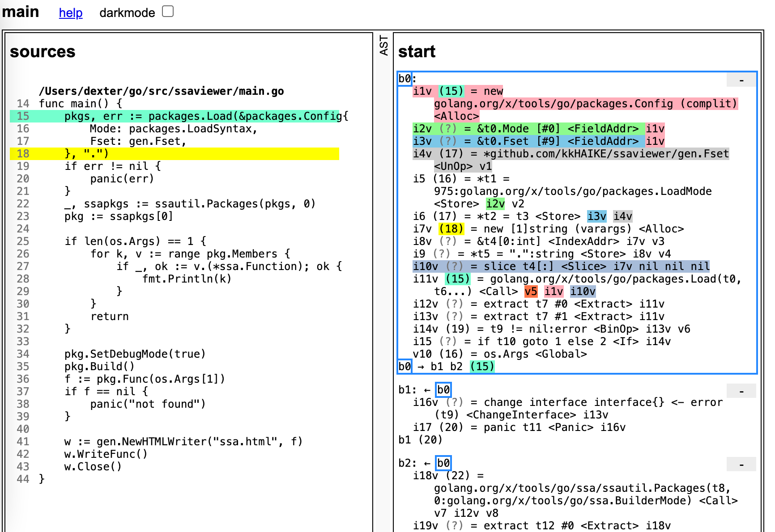This screenshot has width=775, height=532.
Task: Click the 'i15' If instruction
Action: click(x=542, y=342)
